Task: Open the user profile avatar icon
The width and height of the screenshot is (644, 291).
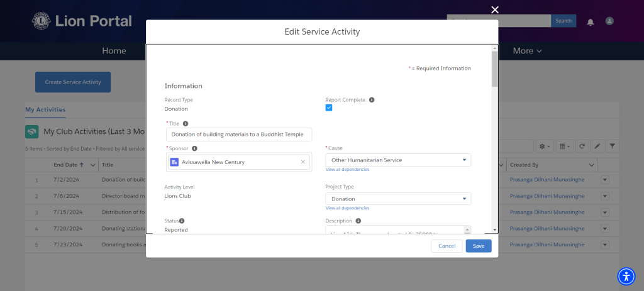Action: 609,21
